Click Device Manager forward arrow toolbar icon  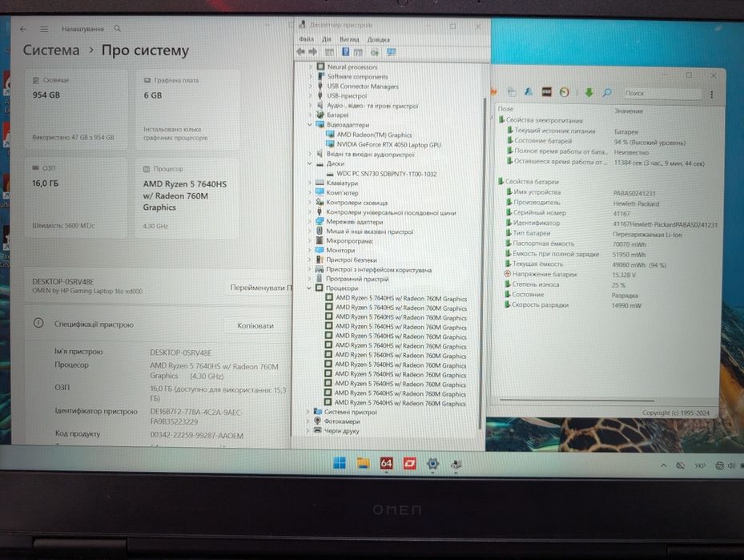pos(312,52)
